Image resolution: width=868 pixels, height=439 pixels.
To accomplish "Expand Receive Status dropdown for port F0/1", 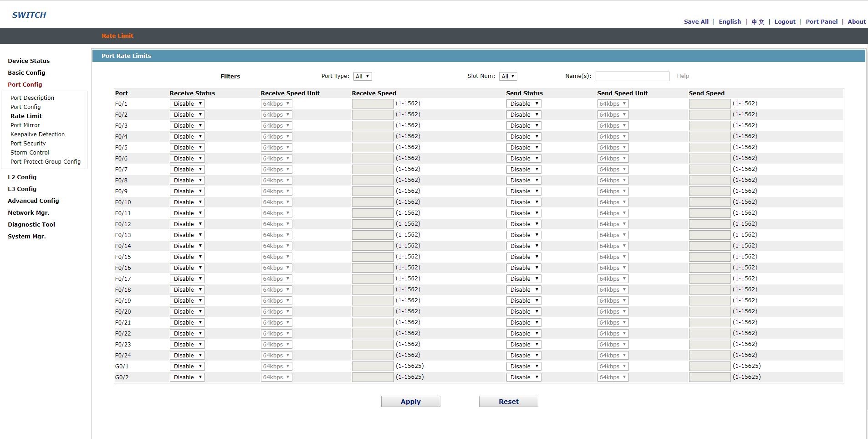I will tap(187, 104).
